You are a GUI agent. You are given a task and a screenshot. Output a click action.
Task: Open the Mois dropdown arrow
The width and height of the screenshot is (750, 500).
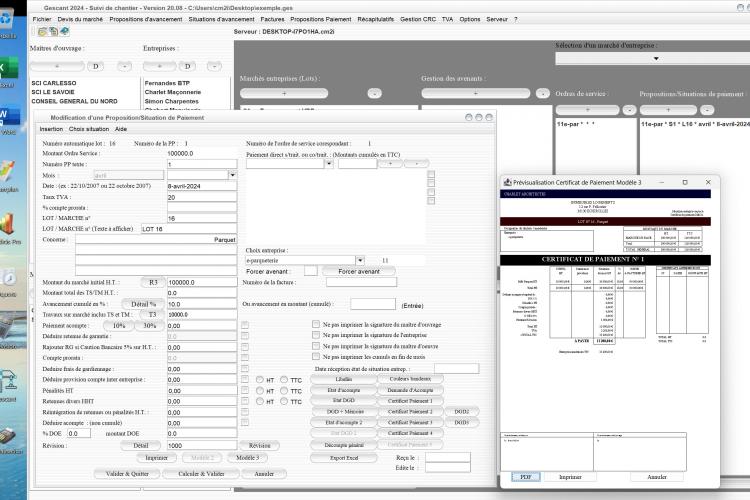tap(232, 175)
